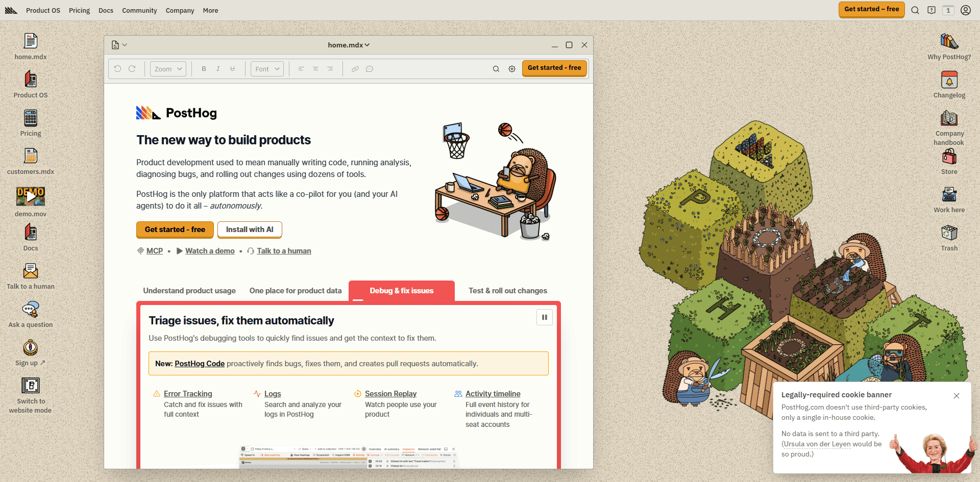Screen dimensions: 980x482
Task: Open the Ursula von der Leyen link
Action: [817, 444]
